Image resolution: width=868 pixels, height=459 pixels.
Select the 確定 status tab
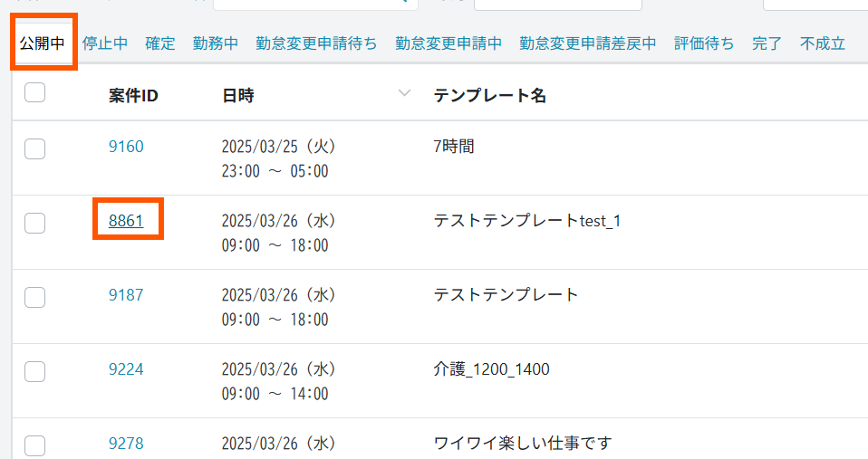click(160, 43)
